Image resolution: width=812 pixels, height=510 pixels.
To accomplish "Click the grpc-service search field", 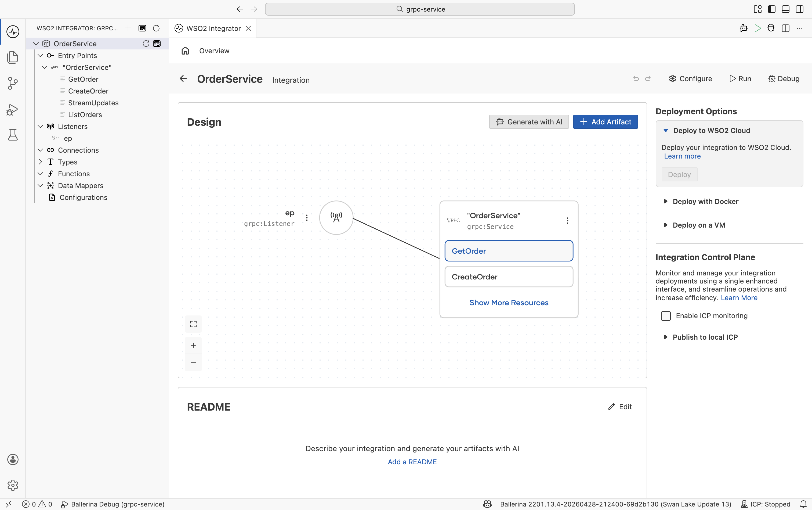I will tap(420, 9).
